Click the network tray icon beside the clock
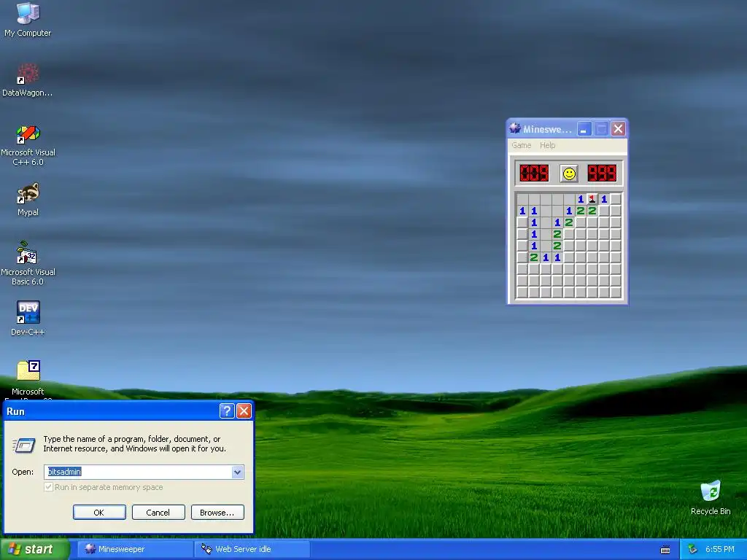747x560 pixels. 692,550
